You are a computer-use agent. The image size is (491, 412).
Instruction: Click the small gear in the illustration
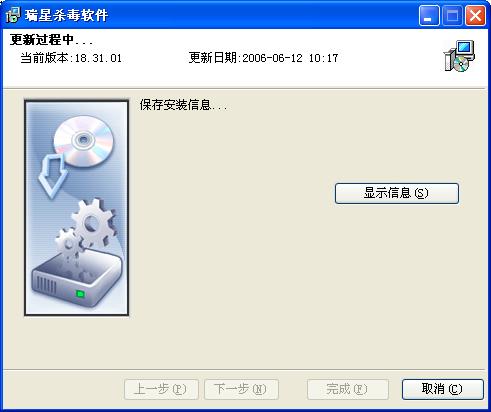69,246
